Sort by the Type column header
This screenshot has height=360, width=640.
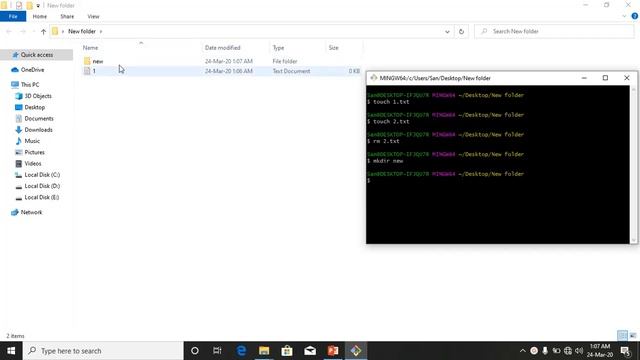coord(278,48)
